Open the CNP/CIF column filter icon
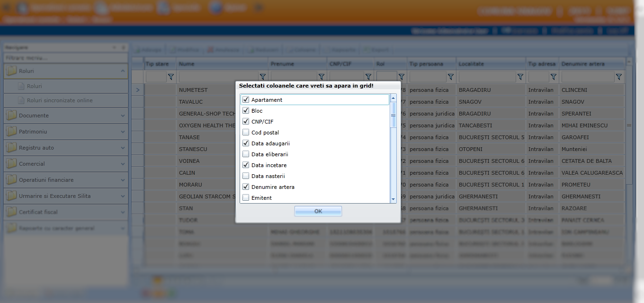The height and width of the screenshot is (303, 644). tap(367, 77)
